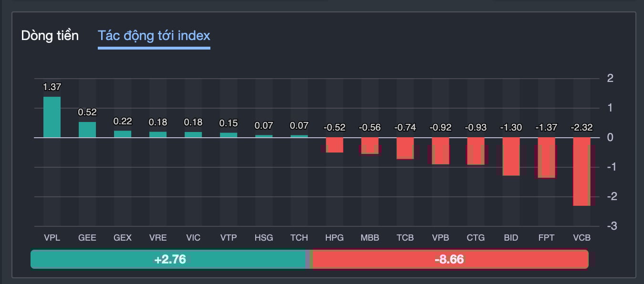Viewport: 644px width, 284px height.
Task: Click the CTG ticker label
Action: click(x=476, y=237)
